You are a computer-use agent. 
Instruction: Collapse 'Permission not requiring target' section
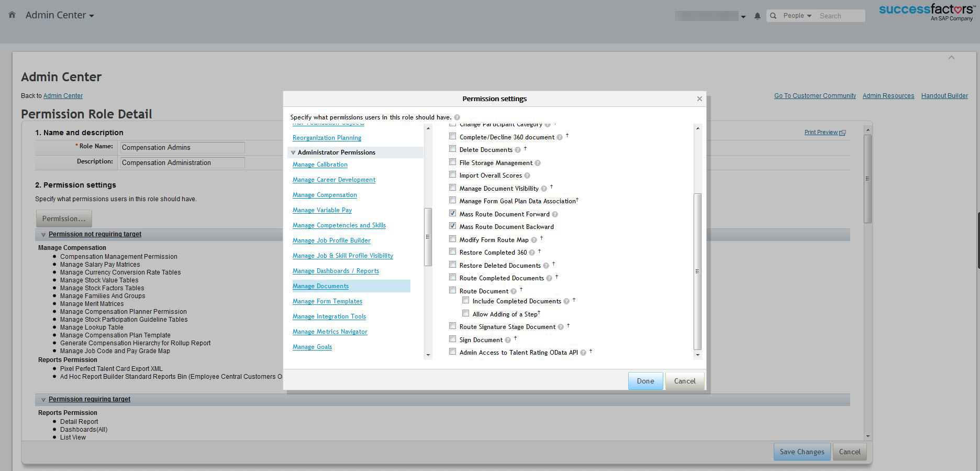(x=43, y=235)
